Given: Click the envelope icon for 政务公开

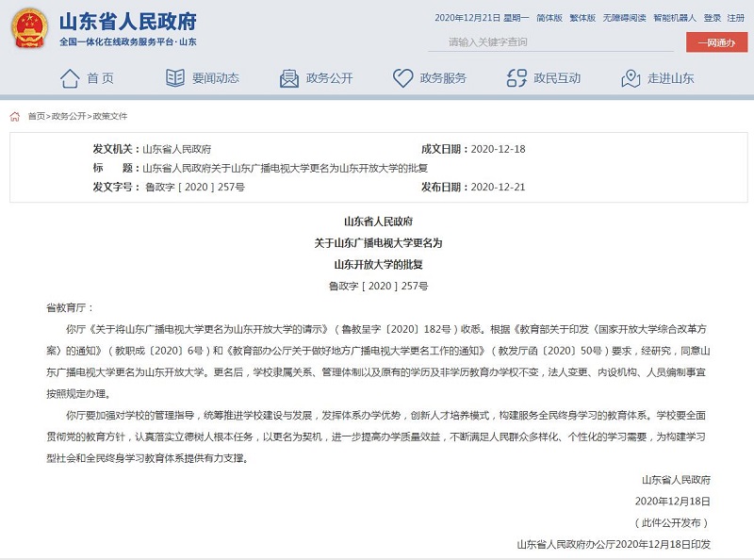Looking at the screenshot, I should pyautogui.click(x=289, y=78).
